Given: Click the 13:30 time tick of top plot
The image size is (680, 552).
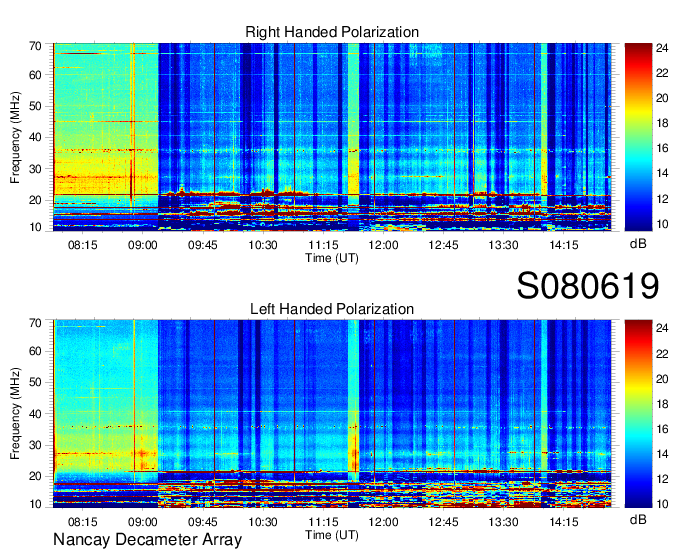Looking at the screenshot, I should (x=503, y=245).
